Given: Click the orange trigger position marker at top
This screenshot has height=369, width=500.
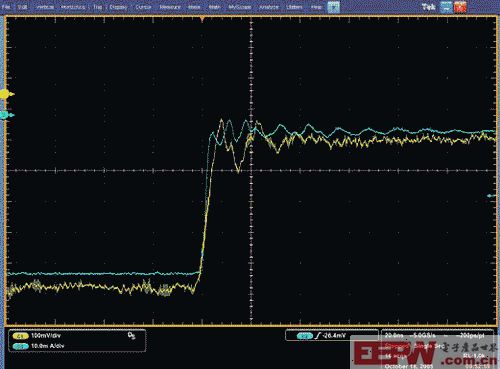Looking at the screenshot, I should (202, 19).
